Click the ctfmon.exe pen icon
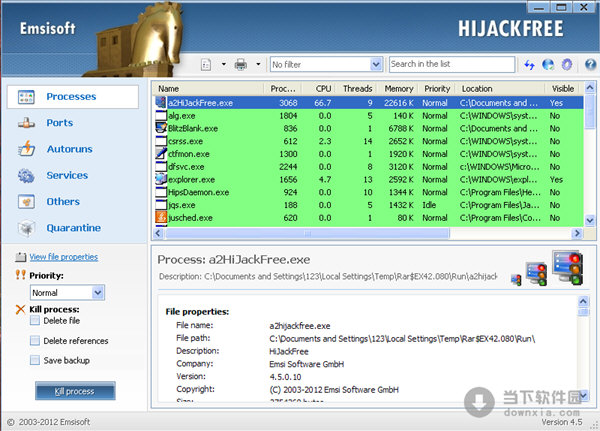Image resolution: width=600 pixels, height=431 pixels. (x=161, y=153)
